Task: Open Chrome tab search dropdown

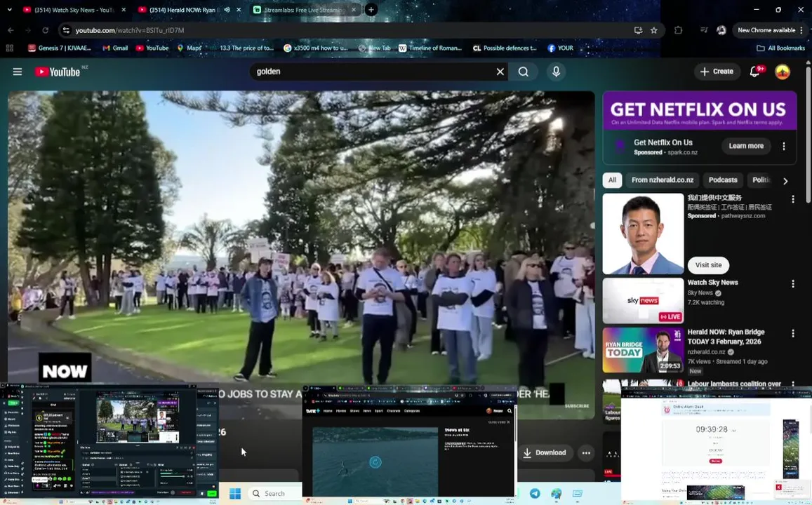Action: [x=9, y=9]
